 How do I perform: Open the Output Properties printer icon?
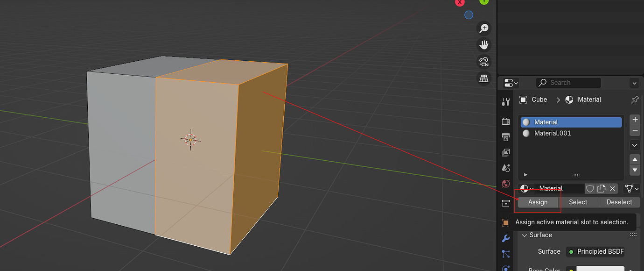click(505, 137)
